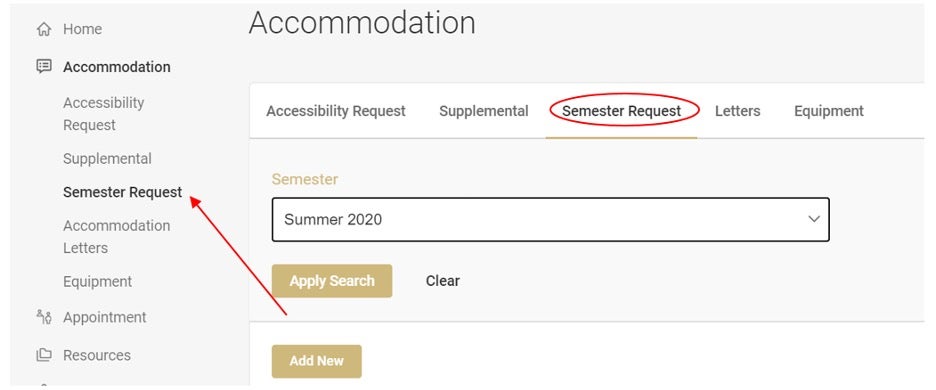The width and height of the screenshot is (936, 390).
Task: Select Equipment in the sidebar
Action: point(97,281)
